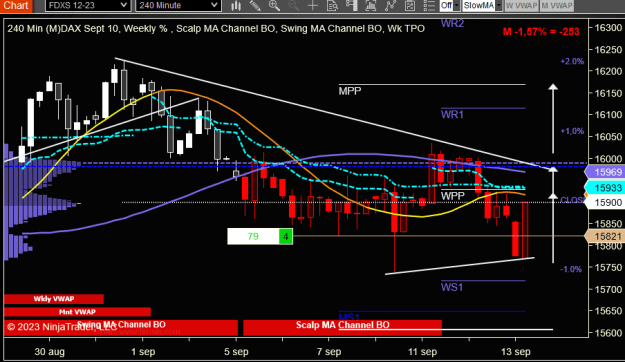Toggle the W VWAP toolbar button
This screenshot has height=362, width=625.
[x=521, y=6]
